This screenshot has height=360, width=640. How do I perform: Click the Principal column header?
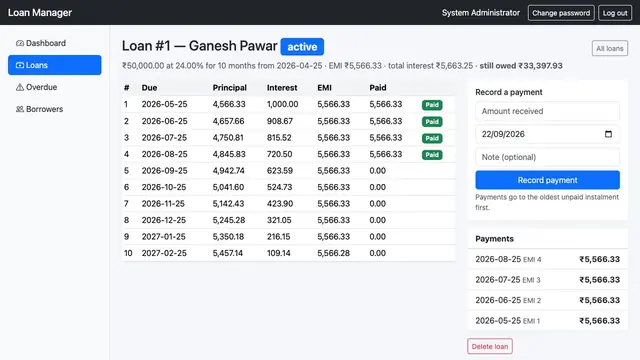[x=229, y=88]
